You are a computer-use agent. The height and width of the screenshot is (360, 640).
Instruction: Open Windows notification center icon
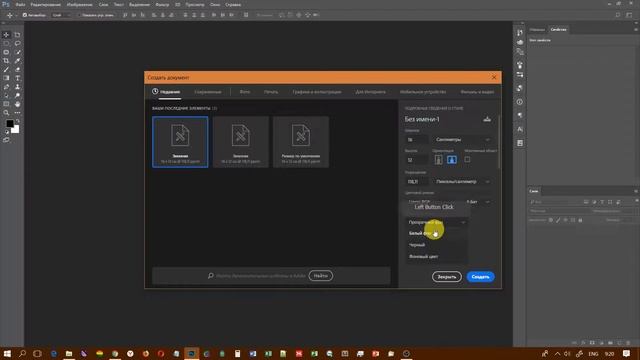627,353
